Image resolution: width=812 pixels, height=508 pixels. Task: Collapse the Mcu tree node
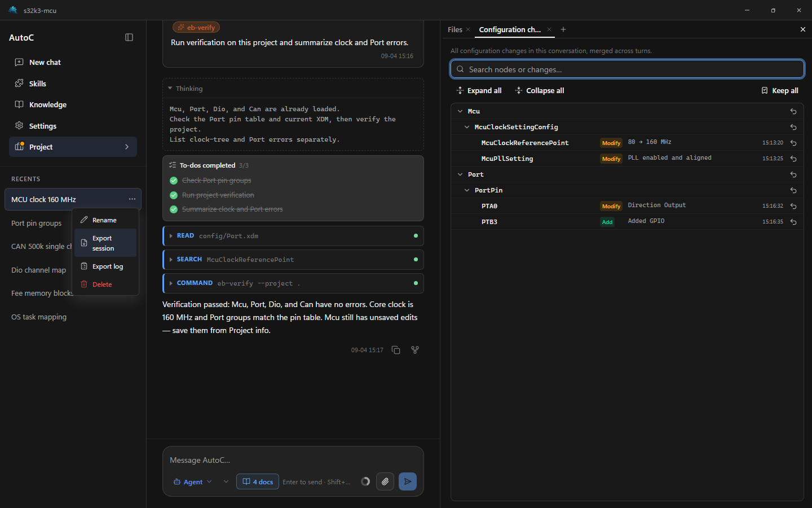[460, 111]
